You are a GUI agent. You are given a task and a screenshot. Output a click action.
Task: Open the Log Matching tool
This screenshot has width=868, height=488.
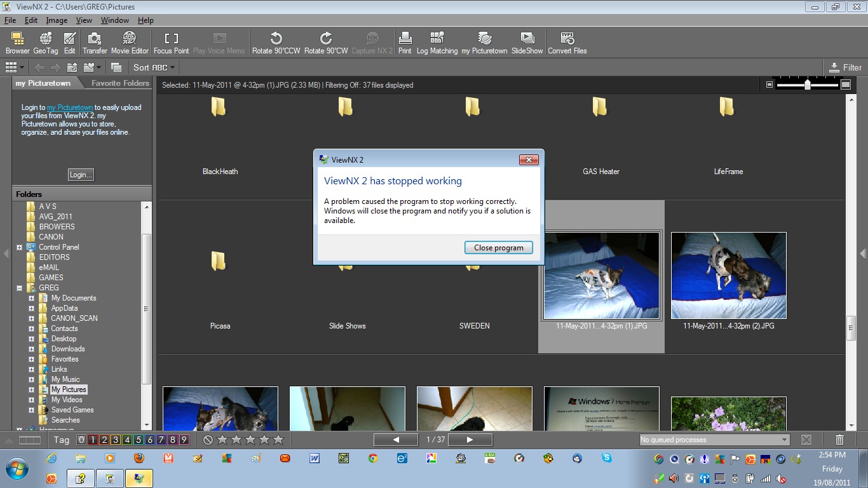click(437, 43)
